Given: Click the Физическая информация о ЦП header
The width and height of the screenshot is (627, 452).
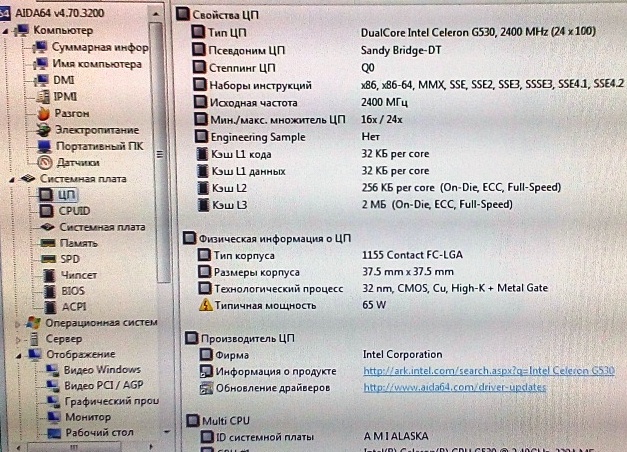Looking at the screenshot, I should click(267, 238).
